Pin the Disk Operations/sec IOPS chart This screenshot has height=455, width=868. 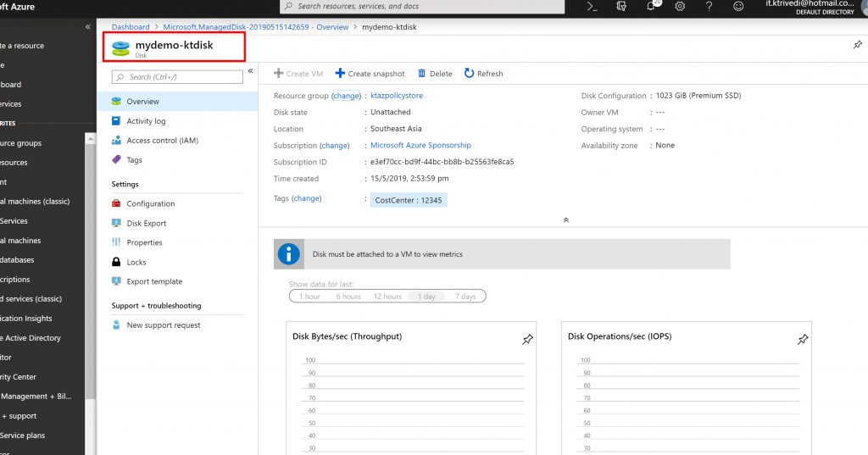(x=803, y=340)
